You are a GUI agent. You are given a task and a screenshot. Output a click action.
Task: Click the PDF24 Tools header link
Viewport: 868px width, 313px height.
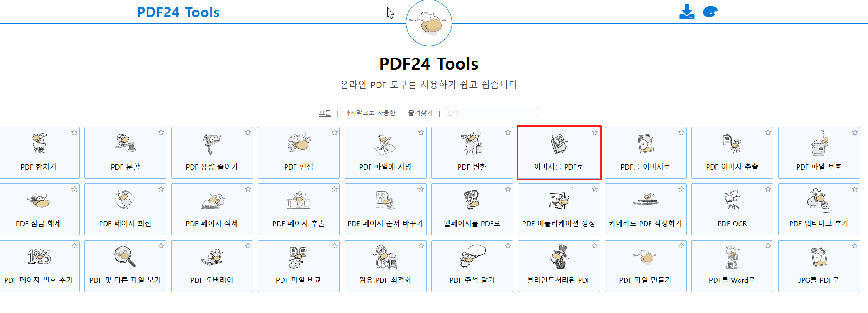coord(178,13)
